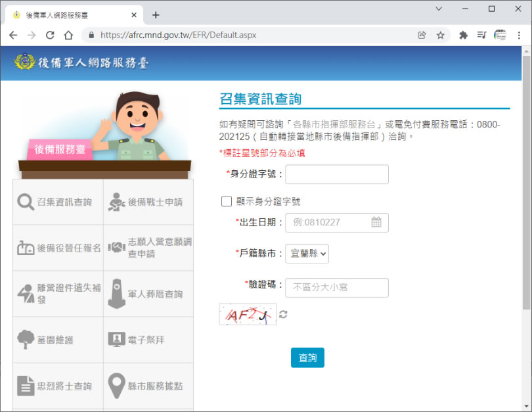Open Chrome extensions puzzle icon
The image size is (532, 412).
click(463, 35)
